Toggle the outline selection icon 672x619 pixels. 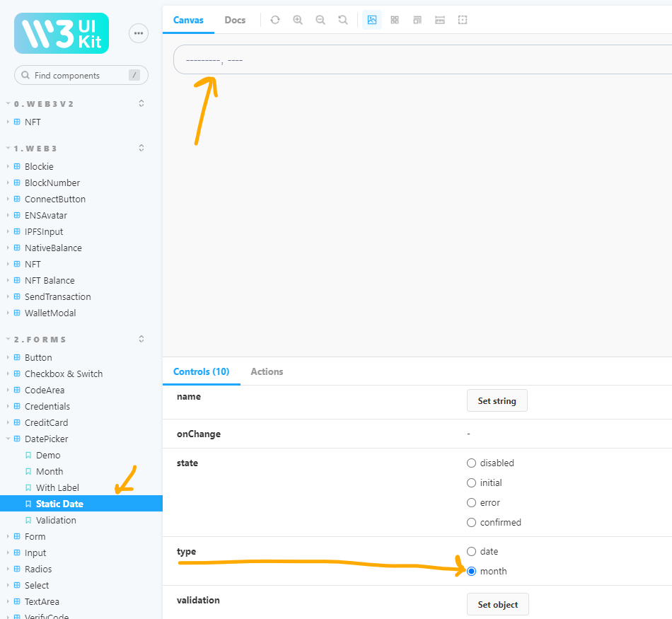click(463, 20)
